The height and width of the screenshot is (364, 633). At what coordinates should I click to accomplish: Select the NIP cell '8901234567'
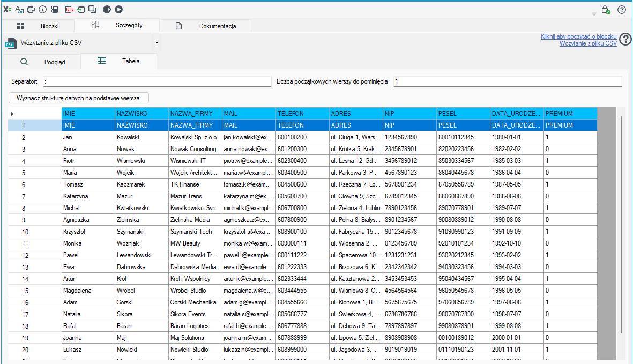(409, 220)
